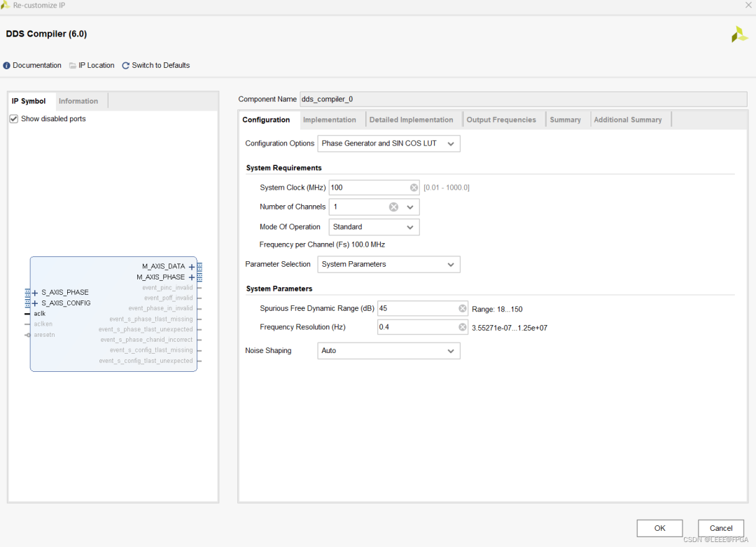The width and height of the screenshot is (756, 547).
Task: Click the Range: 18...150 hint text
Action: [497, 309]
